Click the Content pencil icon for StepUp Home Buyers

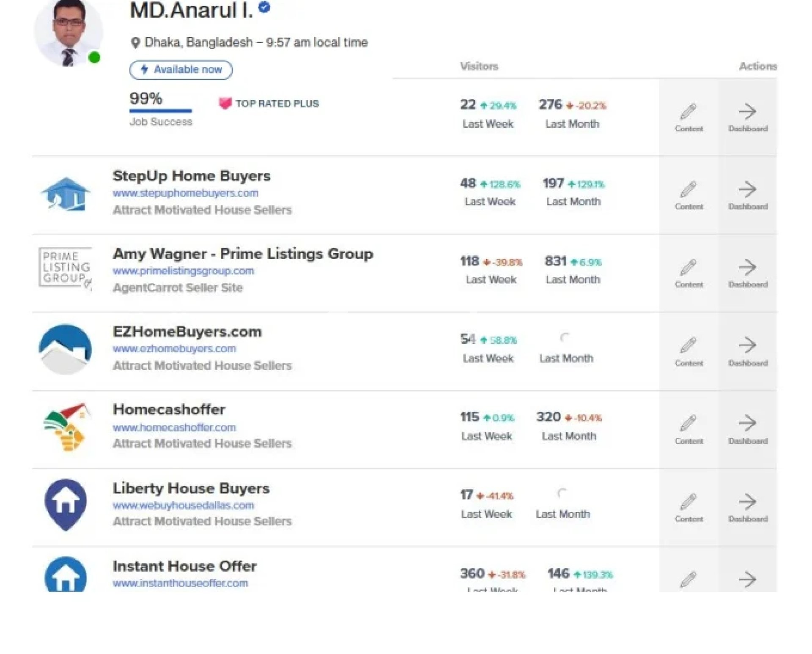(689, 190)
